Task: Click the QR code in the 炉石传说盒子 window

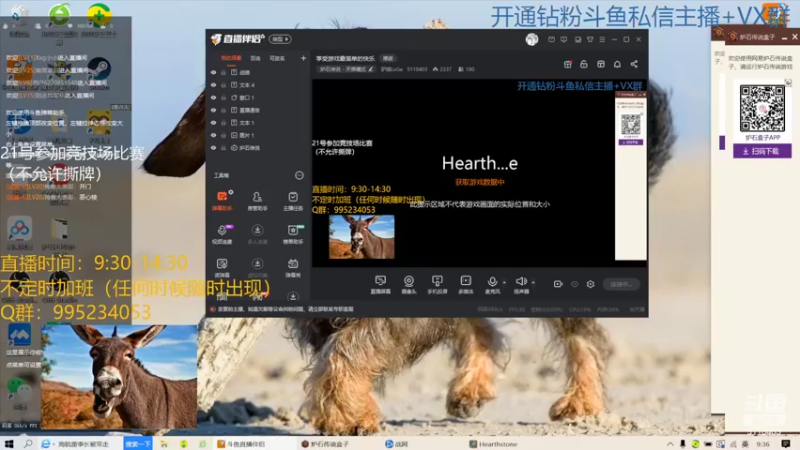Action: [762, 108]
